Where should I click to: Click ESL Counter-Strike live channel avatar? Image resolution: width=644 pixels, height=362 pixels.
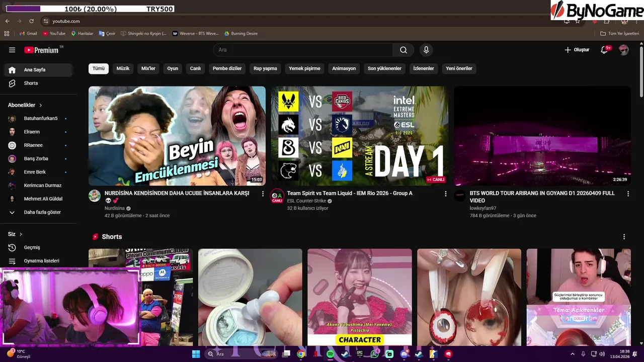277,196
